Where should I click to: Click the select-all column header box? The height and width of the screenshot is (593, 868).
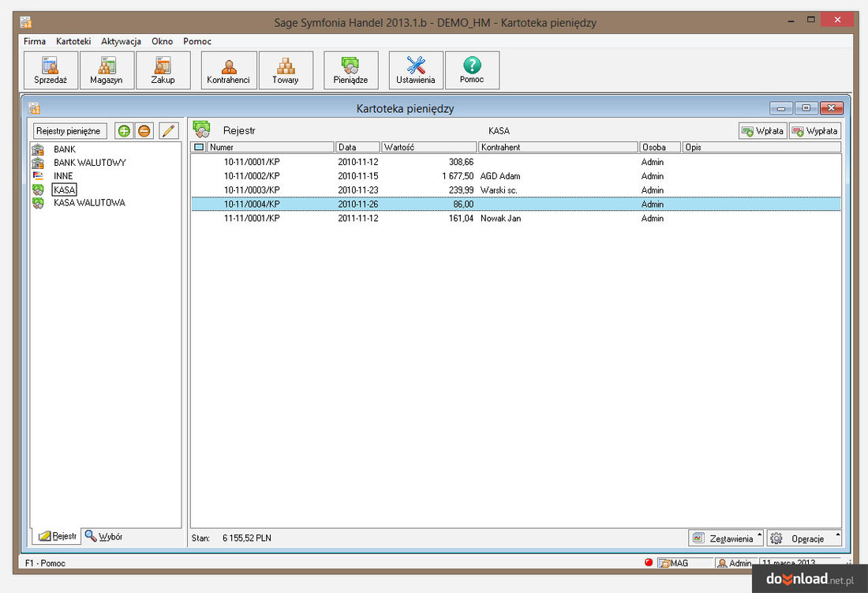[x=199, y=148]
